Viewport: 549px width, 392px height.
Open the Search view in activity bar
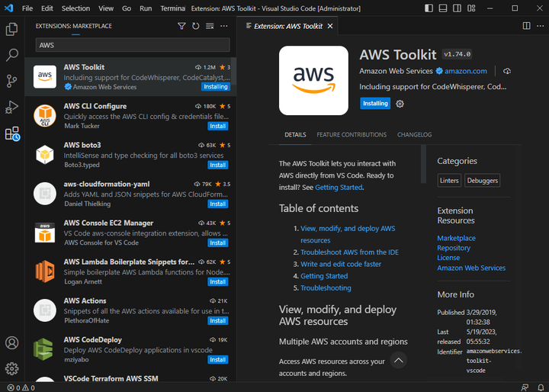[x=11, y=56]
